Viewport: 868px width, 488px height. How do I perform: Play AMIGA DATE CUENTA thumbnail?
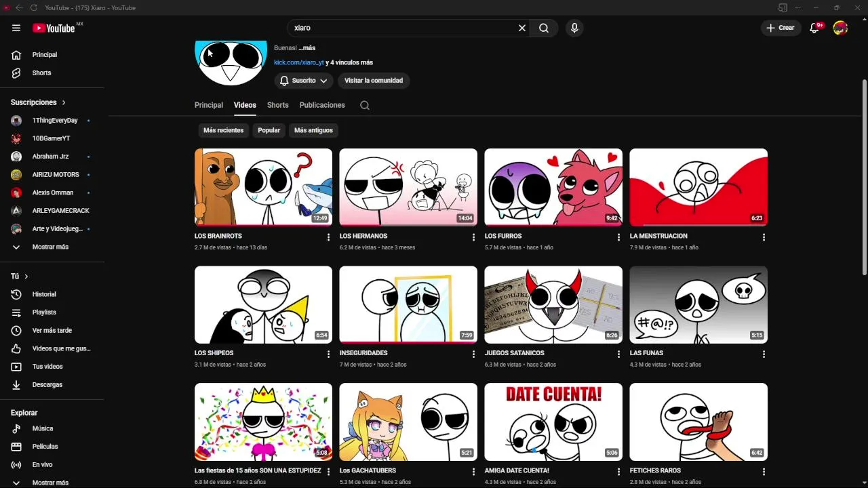(x=553, y=422)
